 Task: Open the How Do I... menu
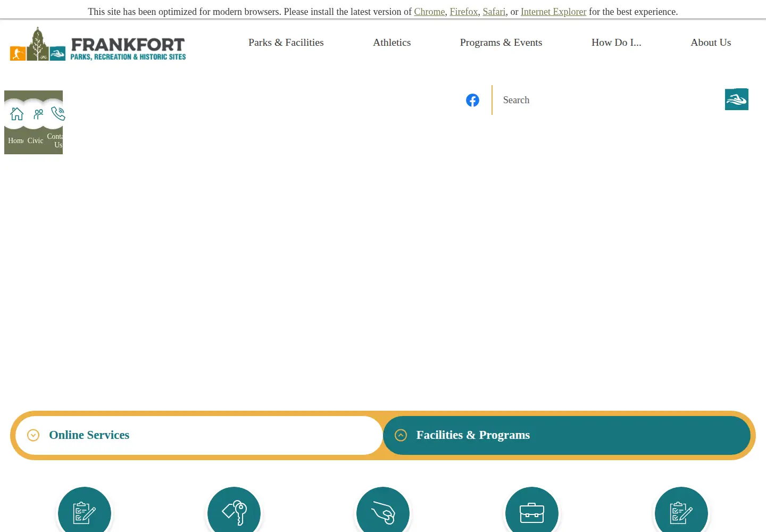[617, 43]
